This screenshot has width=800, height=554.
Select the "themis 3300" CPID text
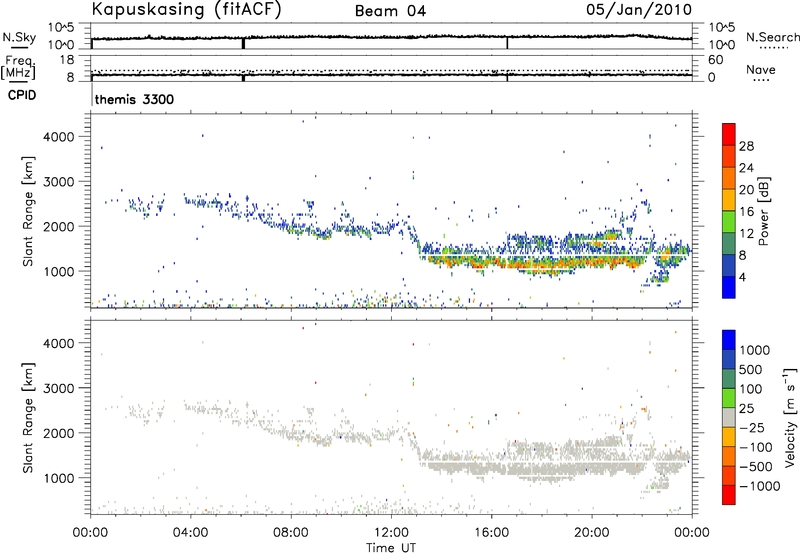pyautogui.click(x=134, y=99)
